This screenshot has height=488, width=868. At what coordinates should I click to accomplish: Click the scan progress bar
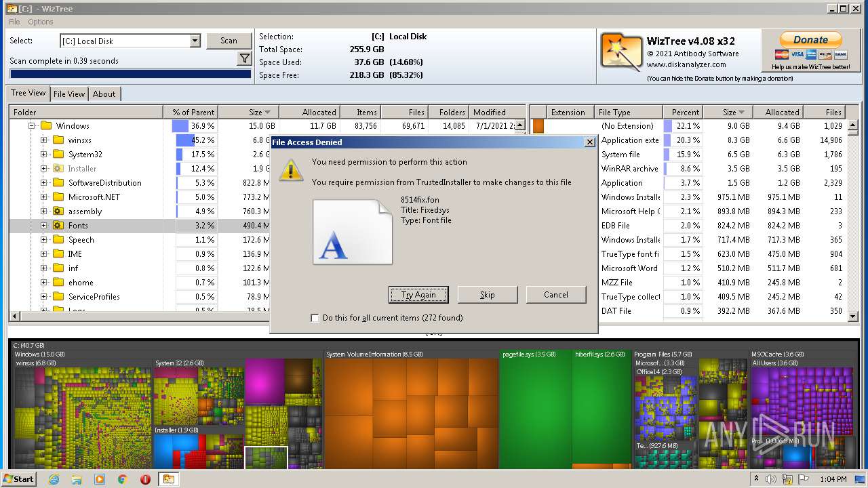pos(130,74)
